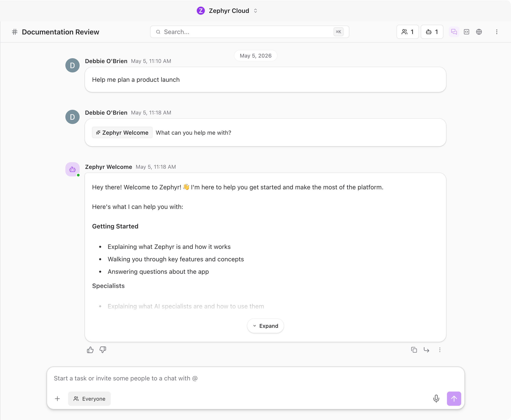Show the channel members count button
Viewport: 511px width, 420px height.
pyautogui.click(x=408, y=32)
